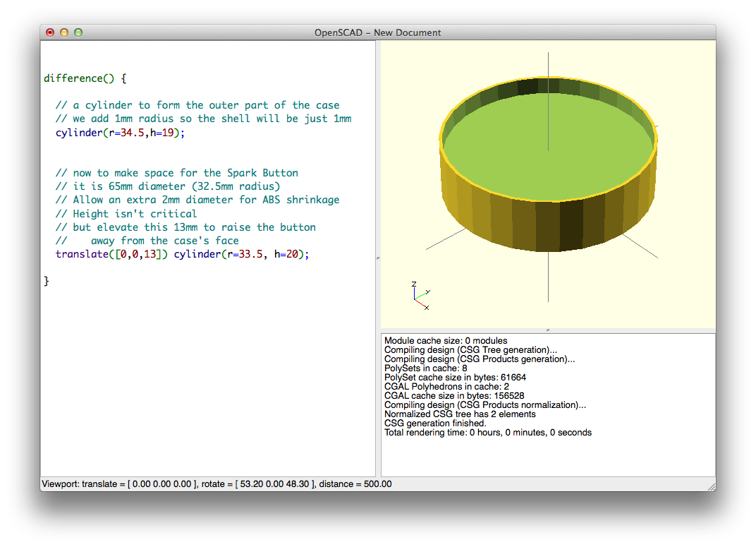
Task: Click the cylinder(r=34.5,h=19) statement
Action: click(x=120, y=133)
